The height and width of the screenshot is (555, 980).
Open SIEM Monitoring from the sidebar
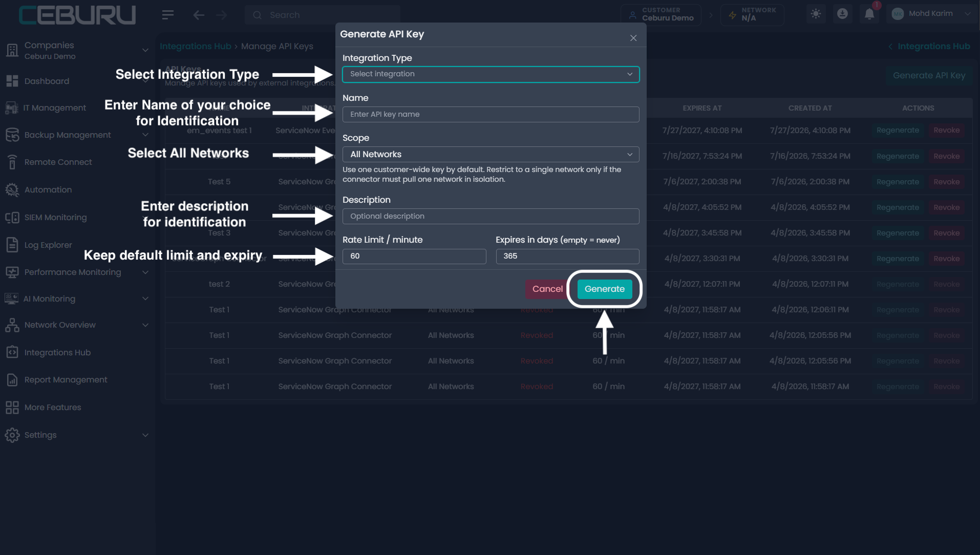point(56,217)
